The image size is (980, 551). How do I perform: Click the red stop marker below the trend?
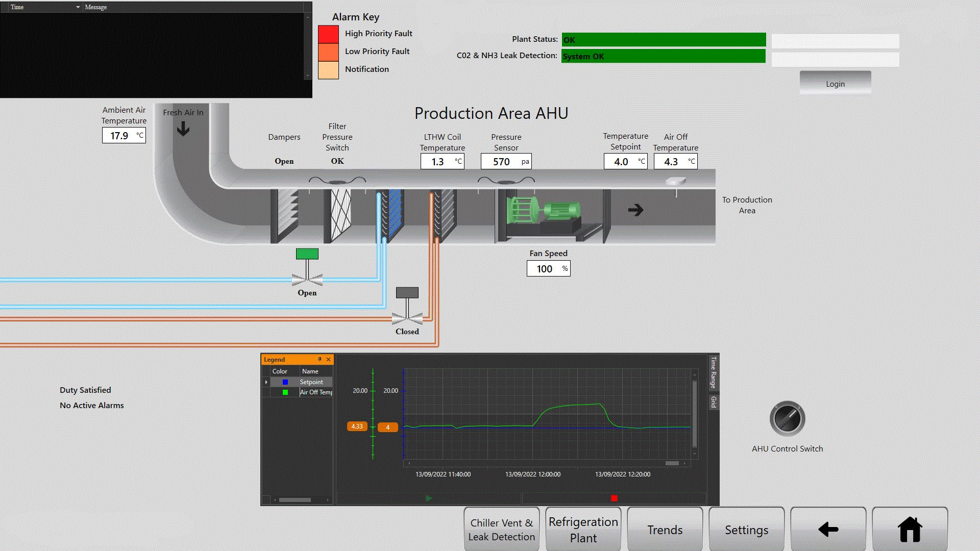tap(614, 497)
